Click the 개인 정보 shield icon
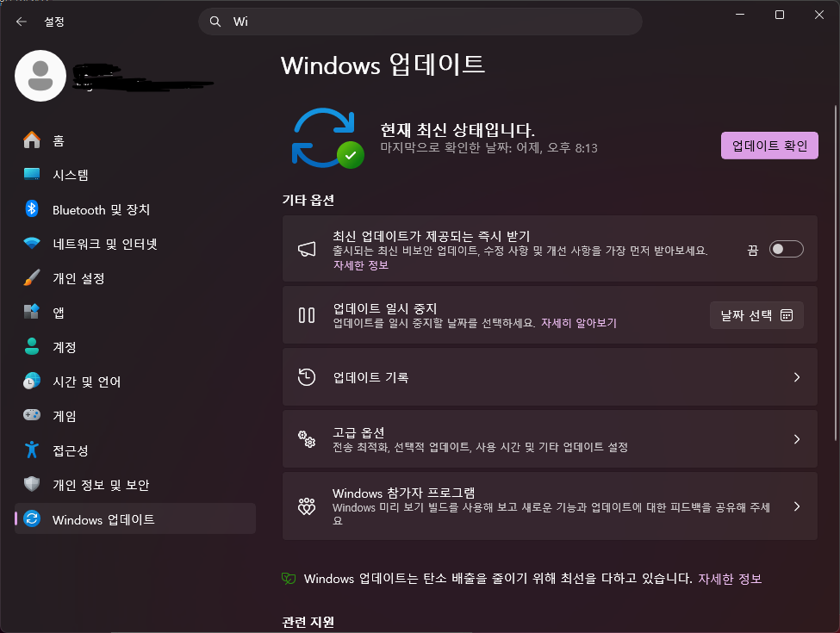Screen dimensions: 840x633 tap(32, 484)
